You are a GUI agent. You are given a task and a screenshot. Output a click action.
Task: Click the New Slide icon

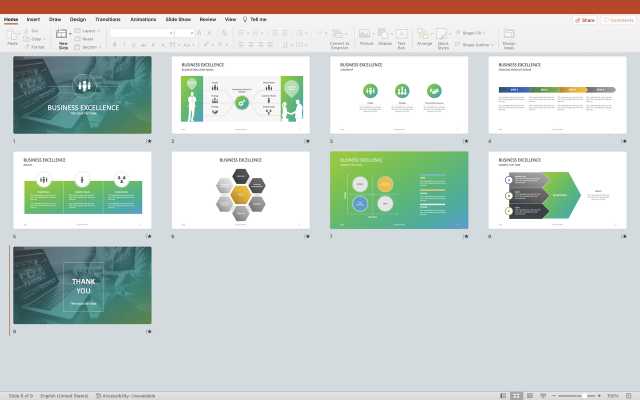(x=63, y=36)
